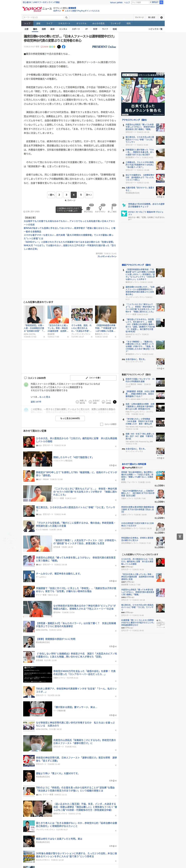Select the 速報 navigation tab

point(38,24)
